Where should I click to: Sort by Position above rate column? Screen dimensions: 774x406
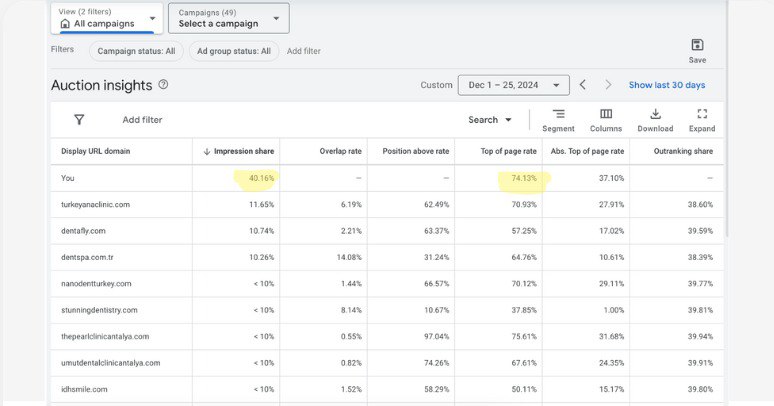[416, 151]
